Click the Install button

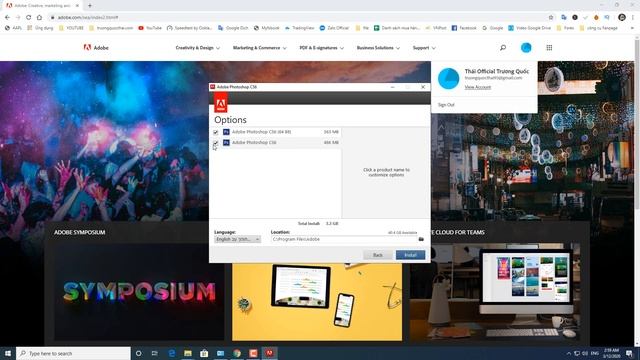pyautogui.click(x=410, y=255)
